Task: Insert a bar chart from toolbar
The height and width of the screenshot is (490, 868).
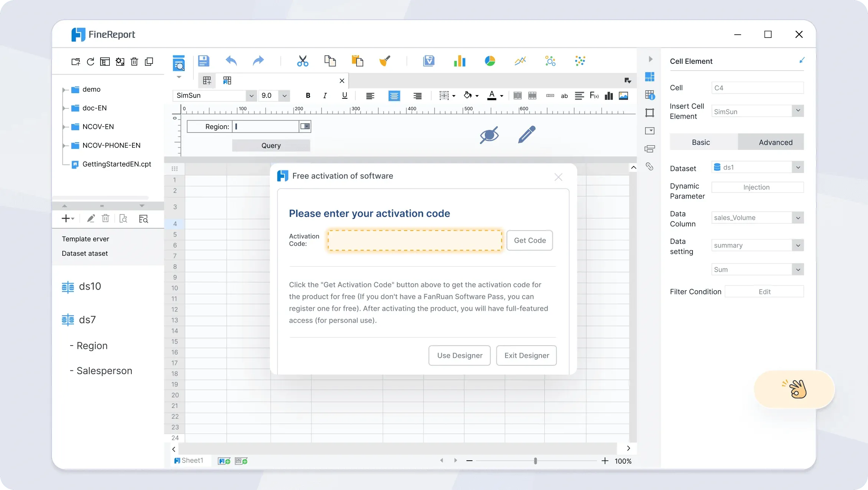Action: click(460, 61)
